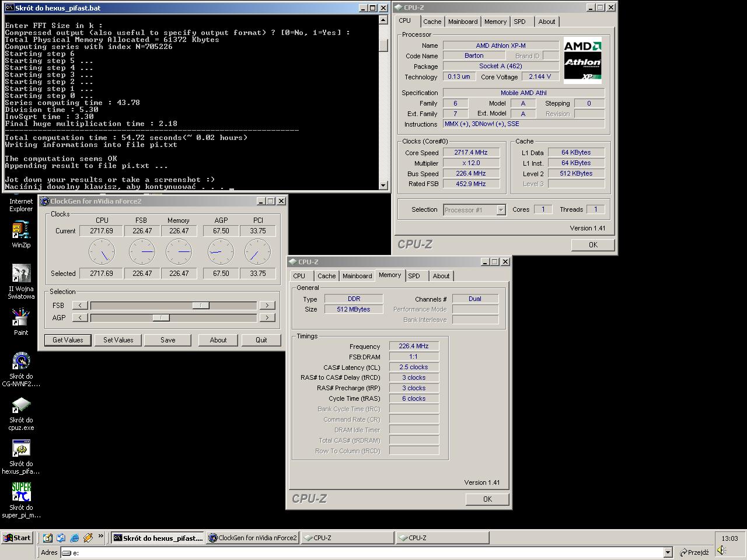The image size is (747, 560).
Task: Open the Cache tab in CPU window
Action: coord(432,22)
